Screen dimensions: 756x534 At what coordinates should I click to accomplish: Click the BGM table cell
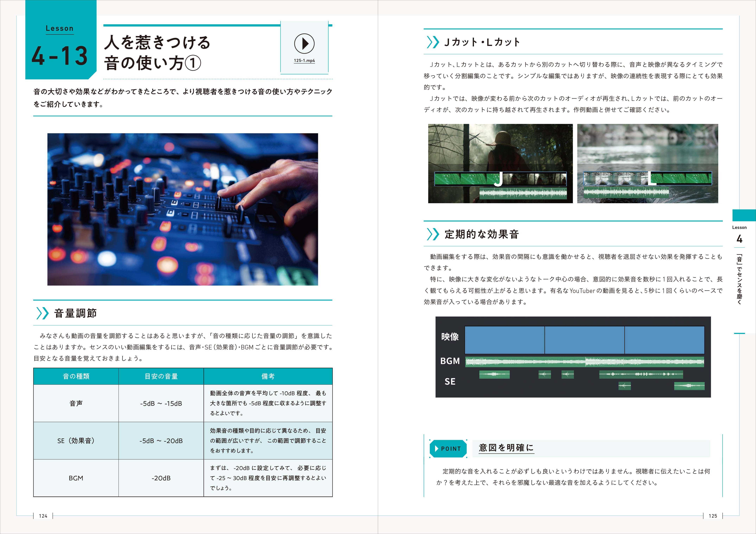tap(76, 478)
